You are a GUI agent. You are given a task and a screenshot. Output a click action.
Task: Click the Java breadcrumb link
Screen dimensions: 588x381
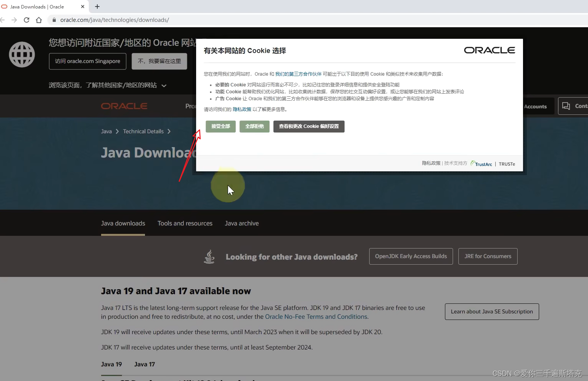click(x=107, y=131)
